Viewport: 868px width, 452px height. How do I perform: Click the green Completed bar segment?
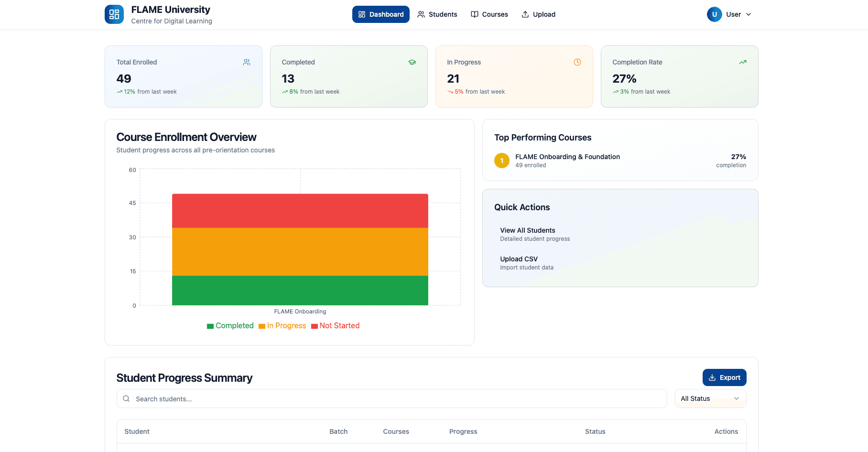click(x=300, y=291)
